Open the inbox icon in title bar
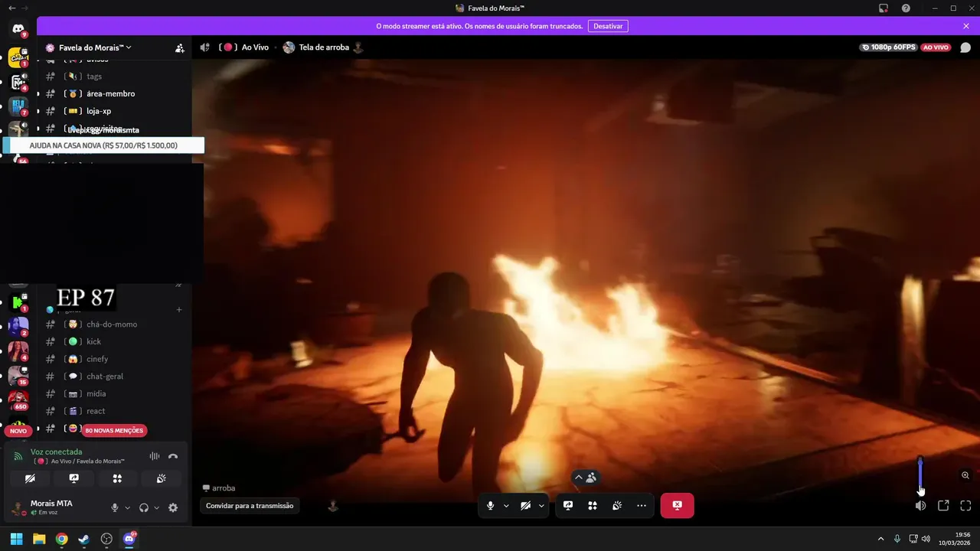 (884, 8)
